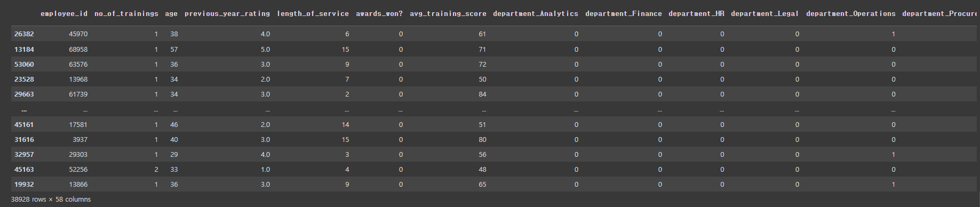Click employee_id value 45970

78,34
